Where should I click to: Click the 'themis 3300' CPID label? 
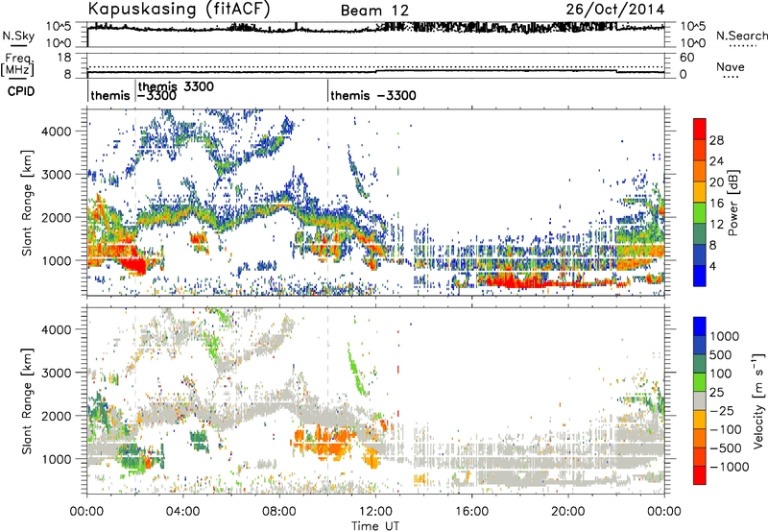click(177, 86)
